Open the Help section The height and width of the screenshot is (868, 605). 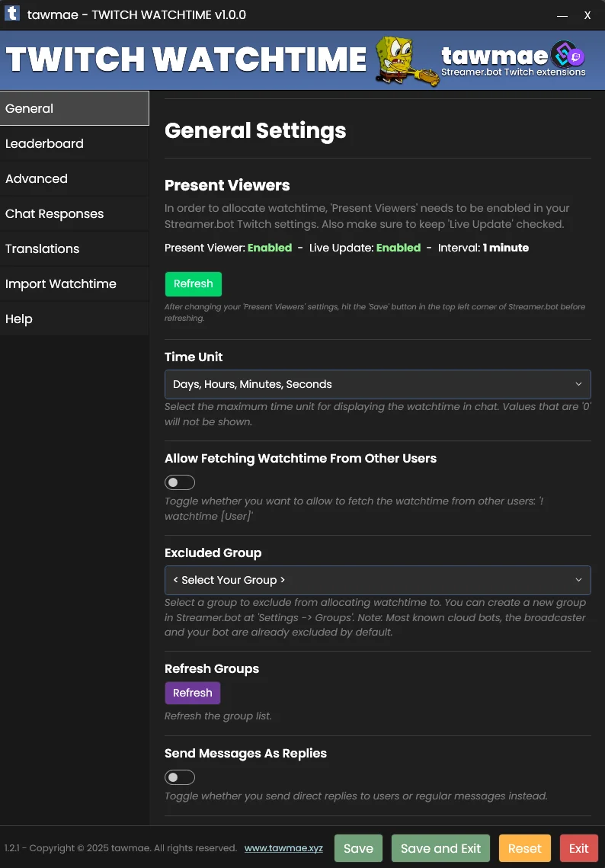pos(74,319)
